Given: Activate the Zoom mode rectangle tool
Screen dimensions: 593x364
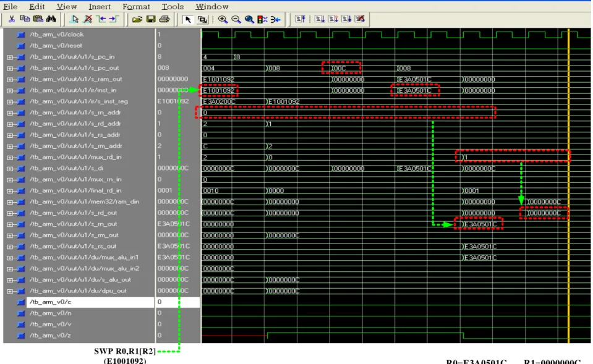Looking at the screenshot, I should 202,19.
